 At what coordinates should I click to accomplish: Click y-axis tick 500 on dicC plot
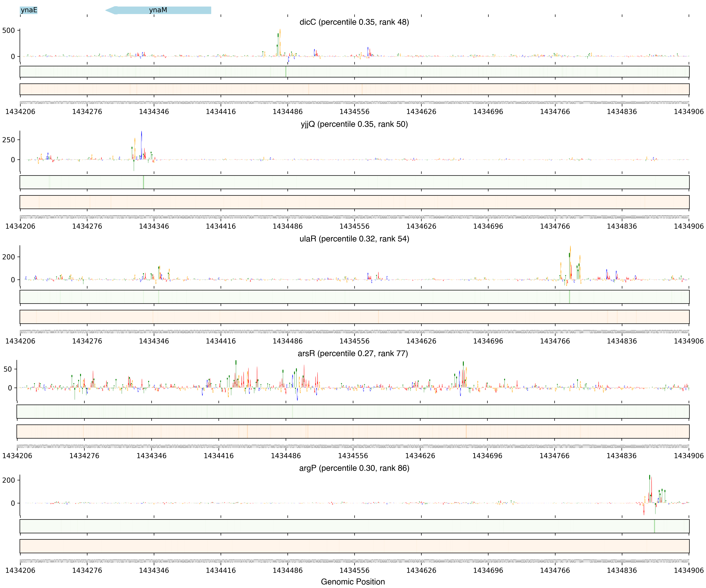(8, 31)
